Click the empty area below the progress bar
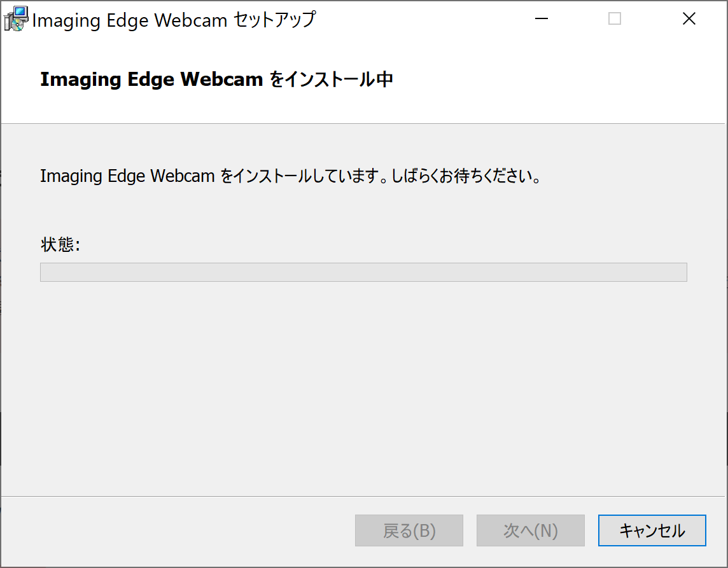 pyautogui.click(x=363, y=382)
